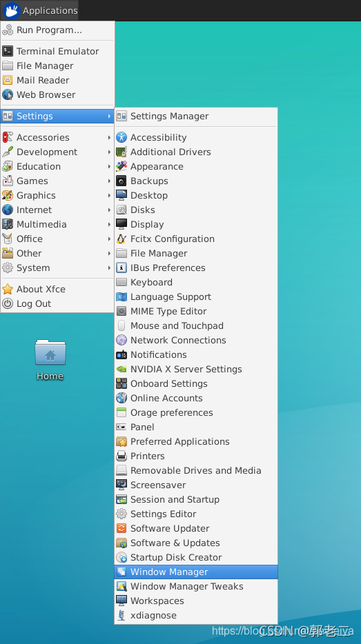Screen dimensions: 361x644
Task: Select Settings Editor
Action: click(x=196, y=514)
